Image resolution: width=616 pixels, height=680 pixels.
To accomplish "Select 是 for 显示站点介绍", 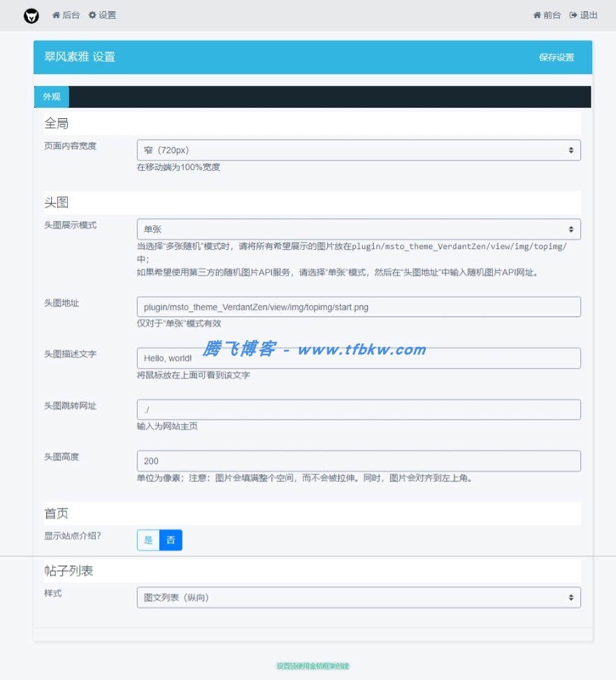I will 148,539.
